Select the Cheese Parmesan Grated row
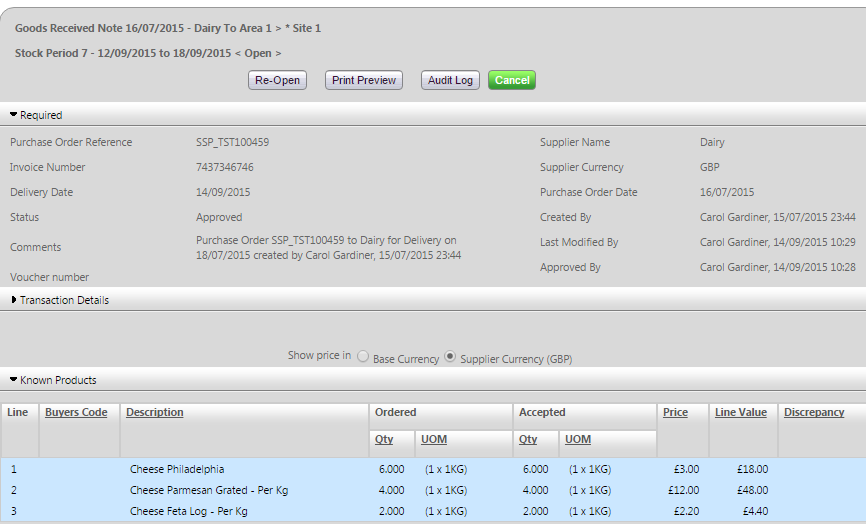 [x=194, y=490]
